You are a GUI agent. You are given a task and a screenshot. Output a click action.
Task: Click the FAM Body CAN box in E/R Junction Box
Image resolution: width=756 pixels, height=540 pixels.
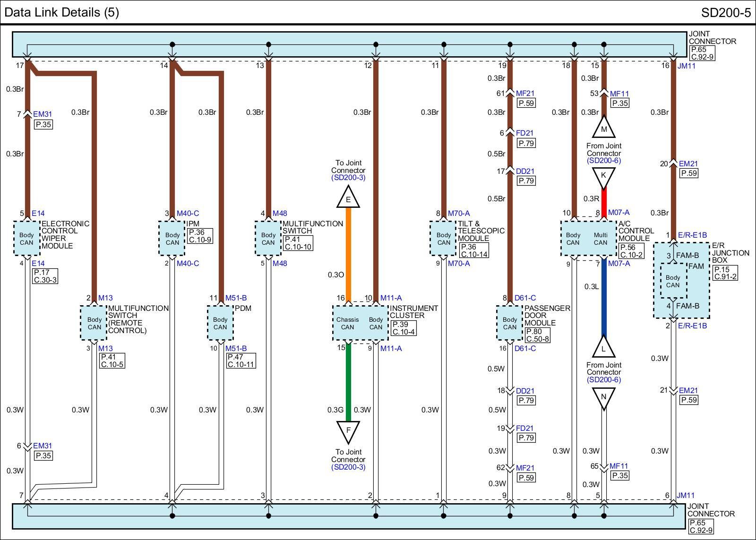pos(673,281)
